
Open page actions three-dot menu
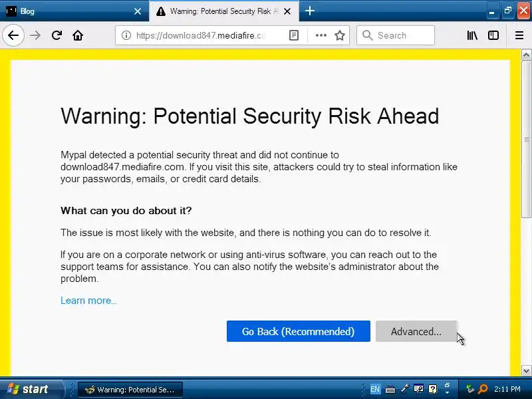[x=321, y=35]
